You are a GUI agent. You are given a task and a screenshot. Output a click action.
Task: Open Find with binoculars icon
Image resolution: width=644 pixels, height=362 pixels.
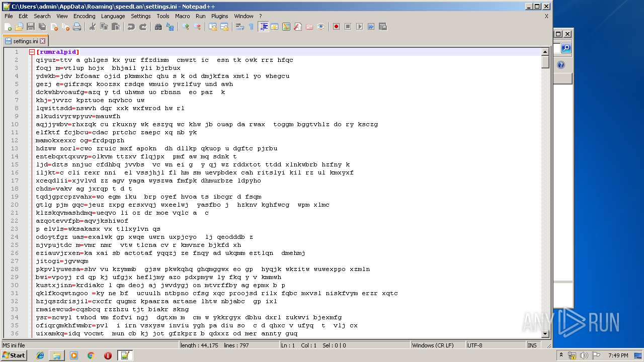pos(158,27)
